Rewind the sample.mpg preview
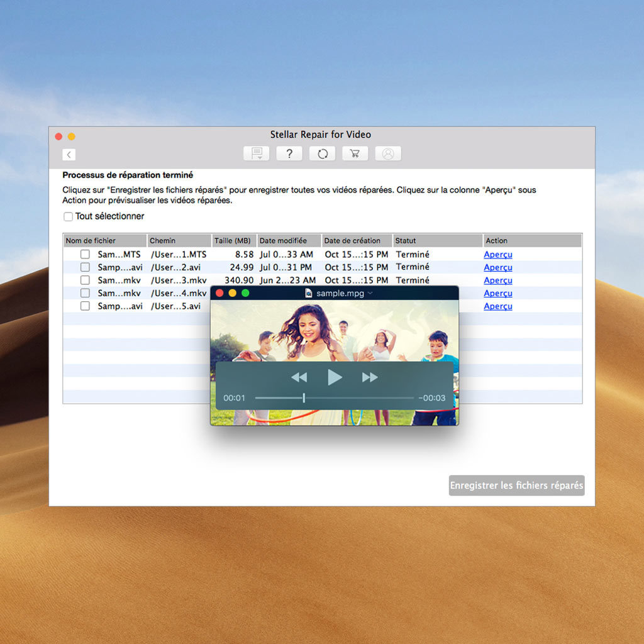 click(299, 377)
